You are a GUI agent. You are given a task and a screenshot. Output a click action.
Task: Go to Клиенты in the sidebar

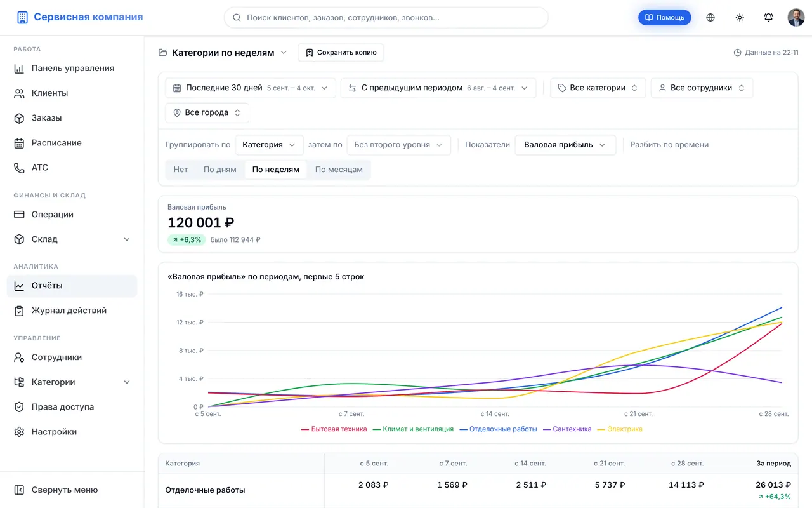click(x=72, y=93)
